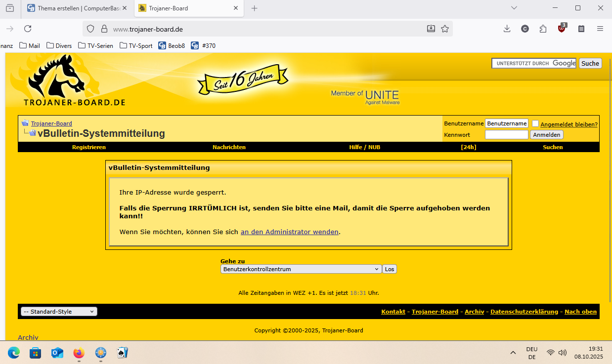Click the round C extension icon
The height and width of the screenshot is (364, 612).
click(525, 29)
